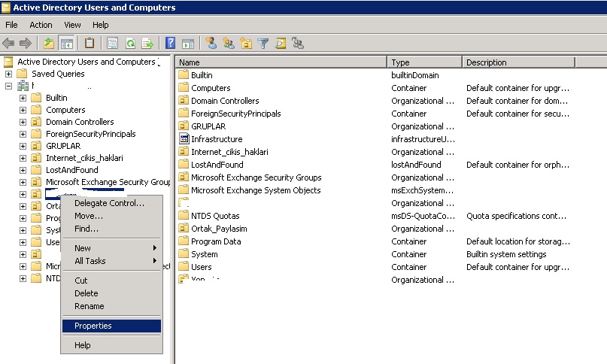This screenshot has width=607, height=364.
Task: Click the Up one level folder icon
Action: [49, 44]
